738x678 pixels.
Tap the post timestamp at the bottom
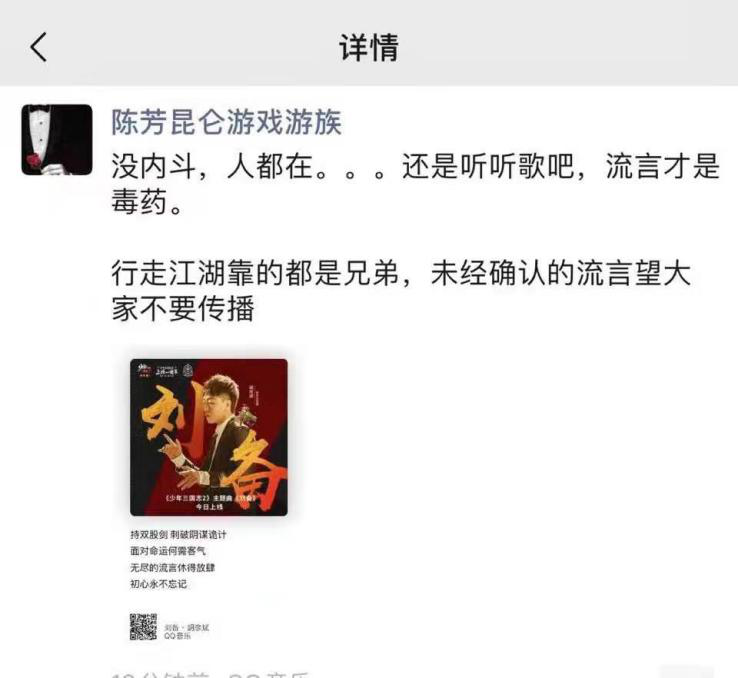click(160, 675)
